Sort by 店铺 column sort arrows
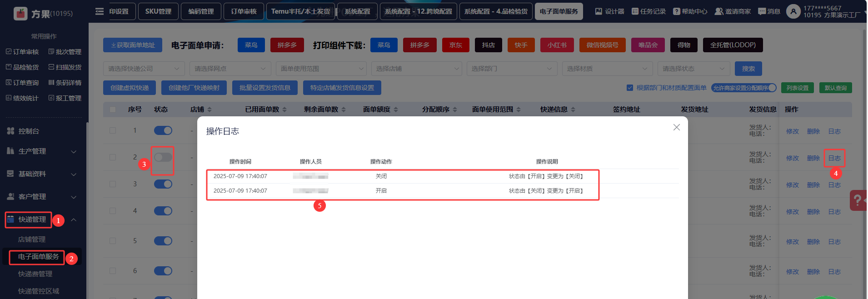 210,110
